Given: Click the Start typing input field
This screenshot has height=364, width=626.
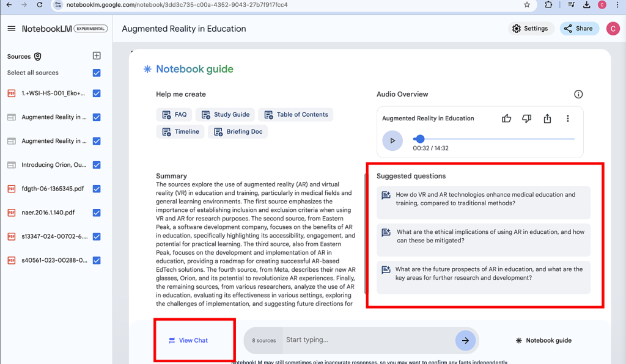Looking at the screenshot, I should pos(367,340).
